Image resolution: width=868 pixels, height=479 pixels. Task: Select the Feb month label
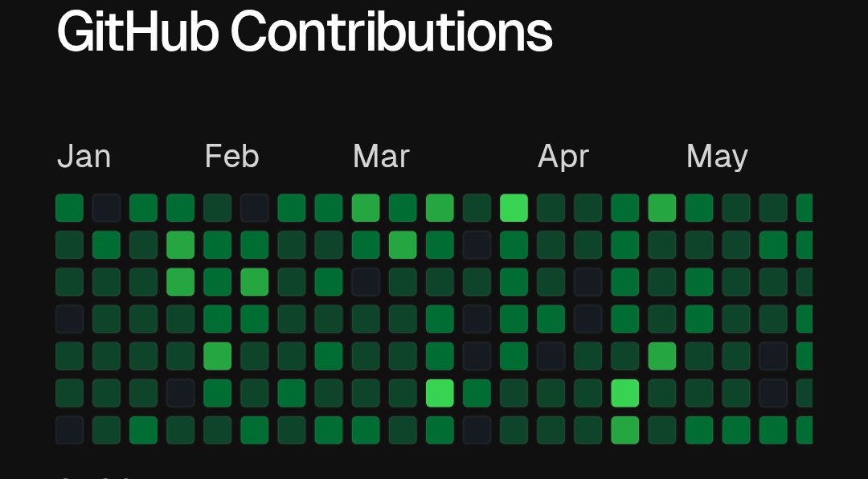(232, 157)
